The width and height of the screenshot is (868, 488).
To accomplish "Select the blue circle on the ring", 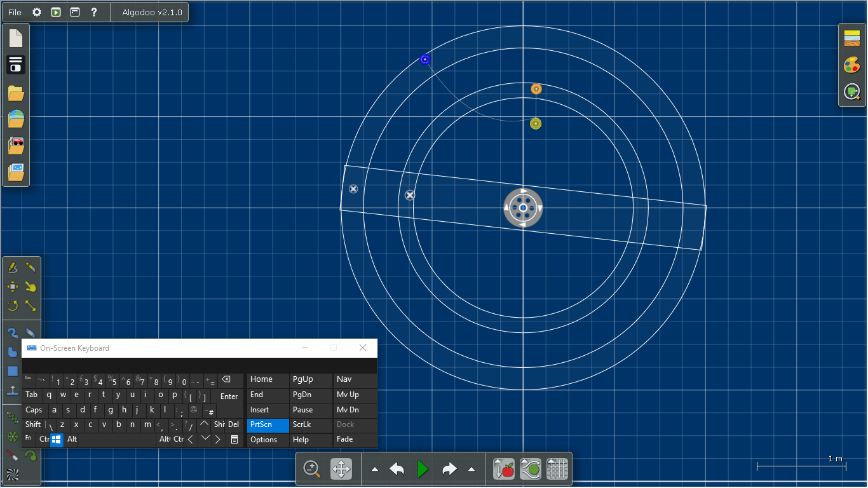I will (x=425, y=59).
